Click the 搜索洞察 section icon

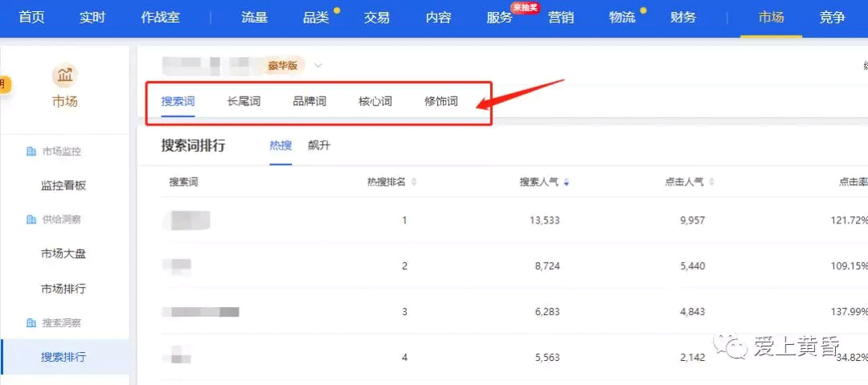point(31,322)
